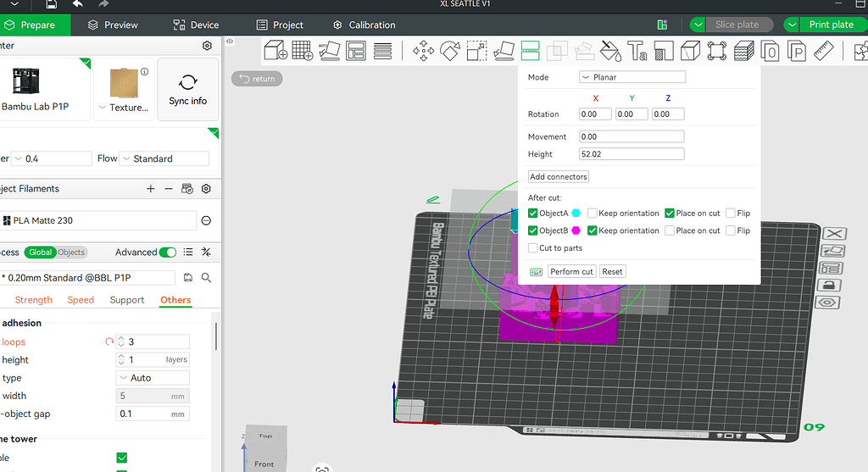Select the Scale tool
This screenshot has width=868, height=472.
(x=476, y=51)
